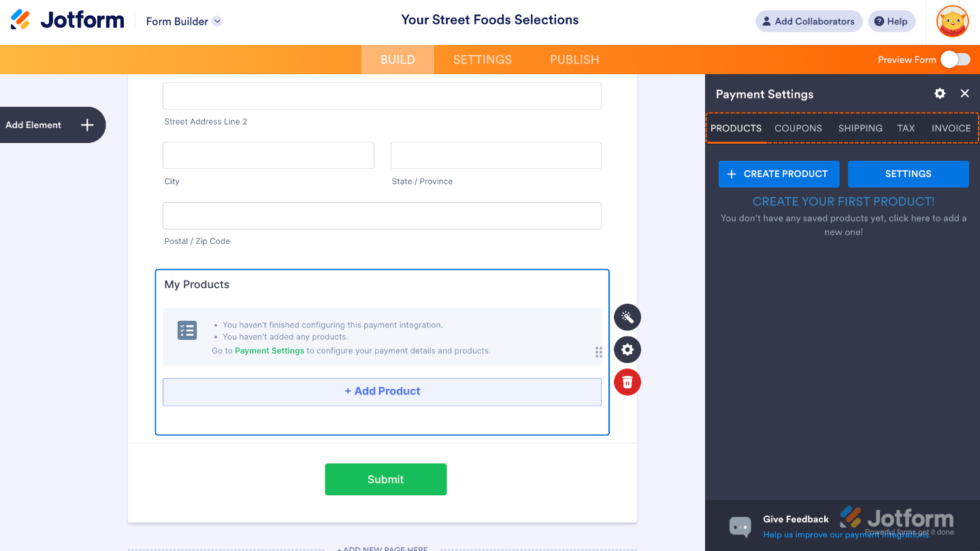Image resolution: width=980 pixels, height=551 pixels.
Task: Click the Give Feedback chat icon
Action: click(740, 526)
